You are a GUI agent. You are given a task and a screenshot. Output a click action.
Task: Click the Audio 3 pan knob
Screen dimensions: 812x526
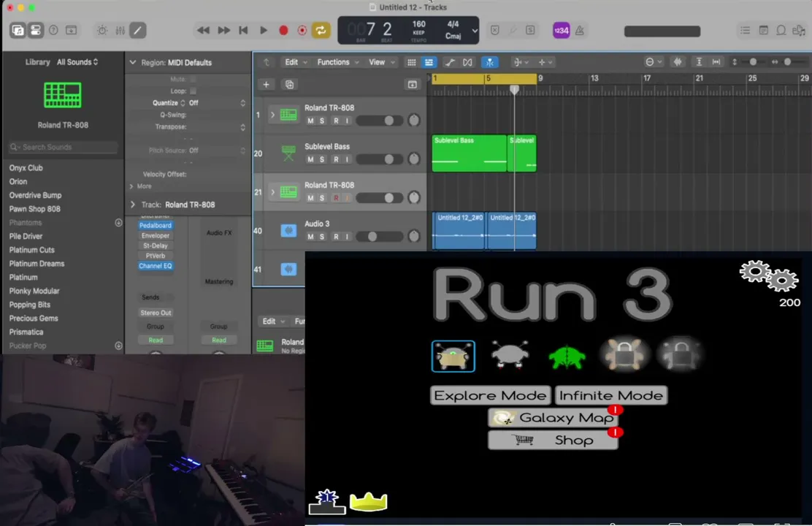(414, 236)
